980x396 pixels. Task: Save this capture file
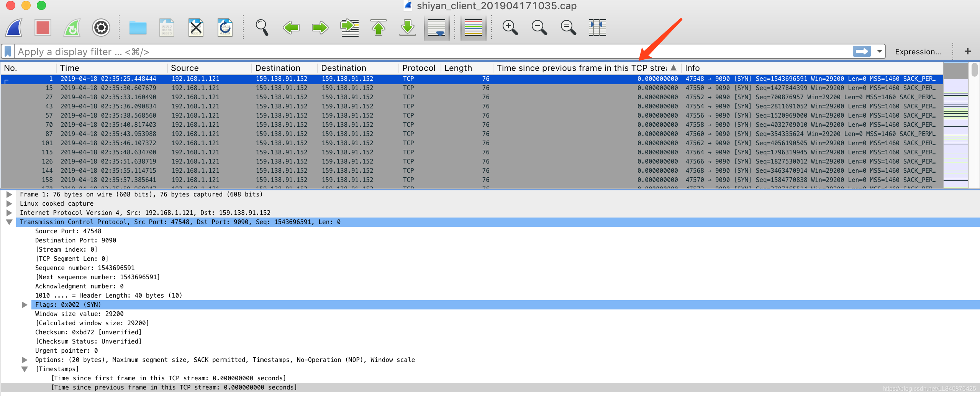coord(167,28)
